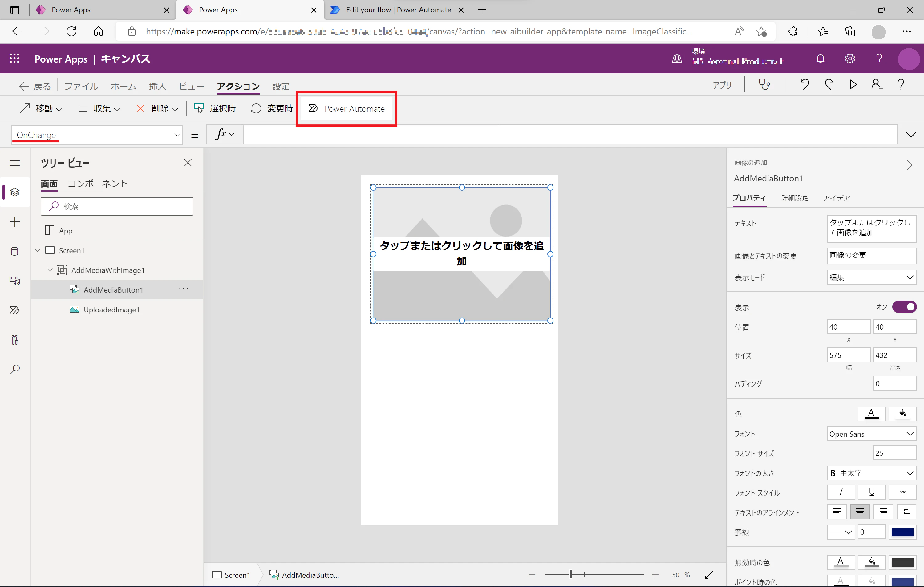Set text alignment to left
Screen dimensions: 924x587
click(x=837, y=512)
